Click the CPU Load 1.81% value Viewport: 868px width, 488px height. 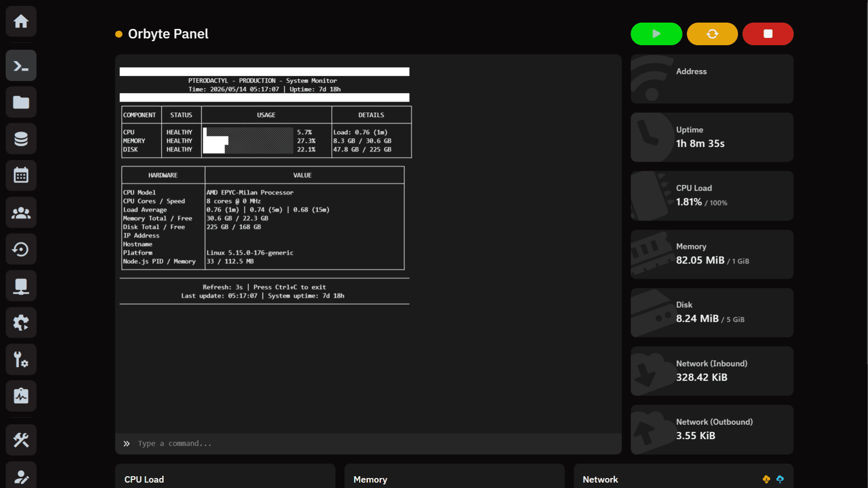(689, 202)
